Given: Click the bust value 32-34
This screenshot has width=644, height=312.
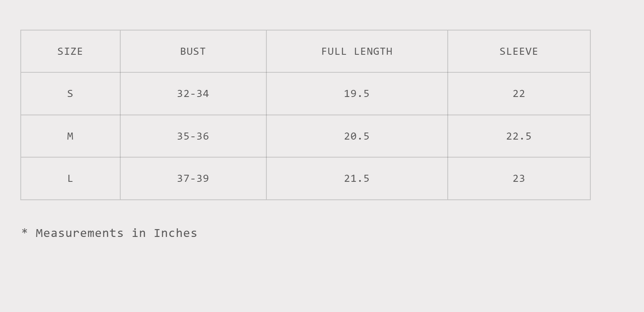Looking at the screenshot, I should (x=193, y=94).
